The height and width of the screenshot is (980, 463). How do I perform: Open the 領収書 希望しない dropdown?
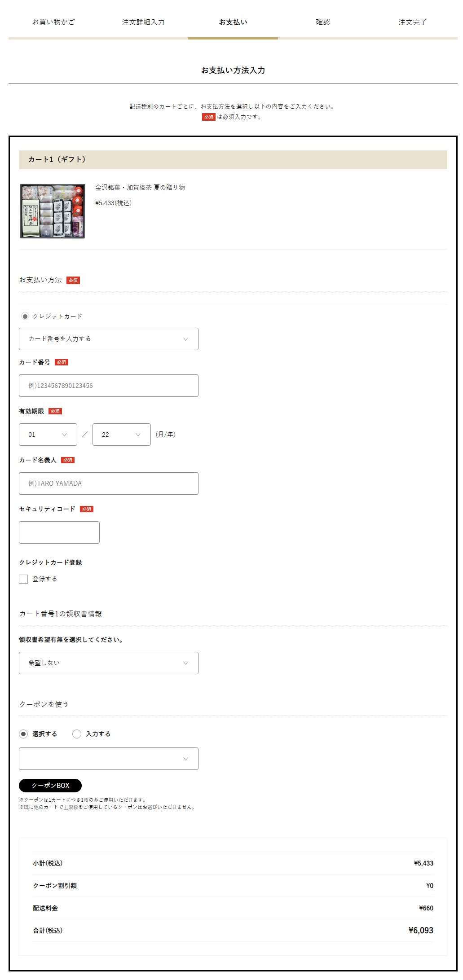[109, 663]
